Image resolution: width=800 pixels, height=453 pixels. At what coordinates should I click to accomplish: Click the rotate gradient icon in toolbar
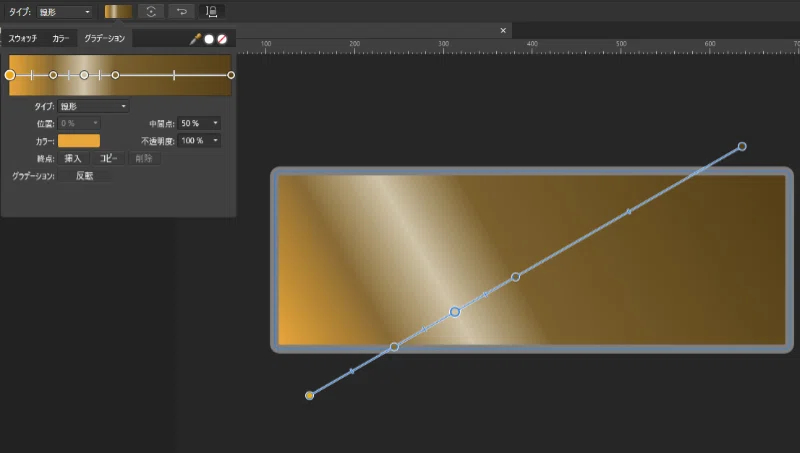coord(151,11)
